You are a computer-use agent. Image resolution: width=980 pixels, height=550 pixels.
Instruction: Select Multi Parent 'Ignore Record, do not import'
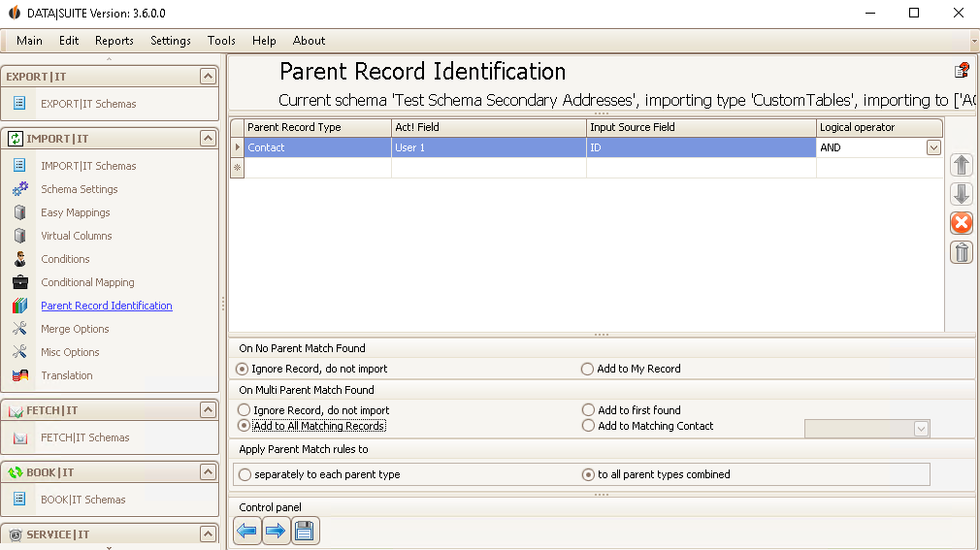244,410
